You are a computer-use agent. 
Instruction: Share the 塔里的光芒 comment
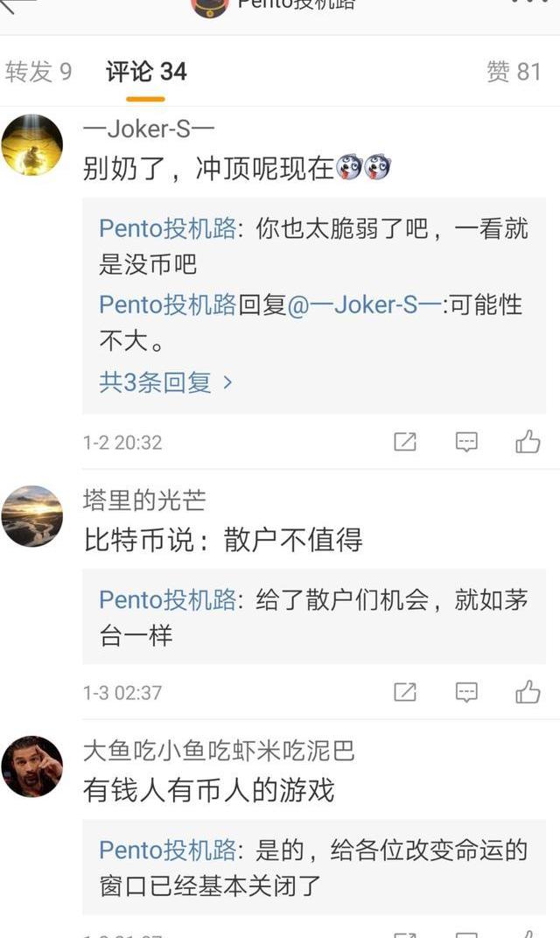(405, 692)
